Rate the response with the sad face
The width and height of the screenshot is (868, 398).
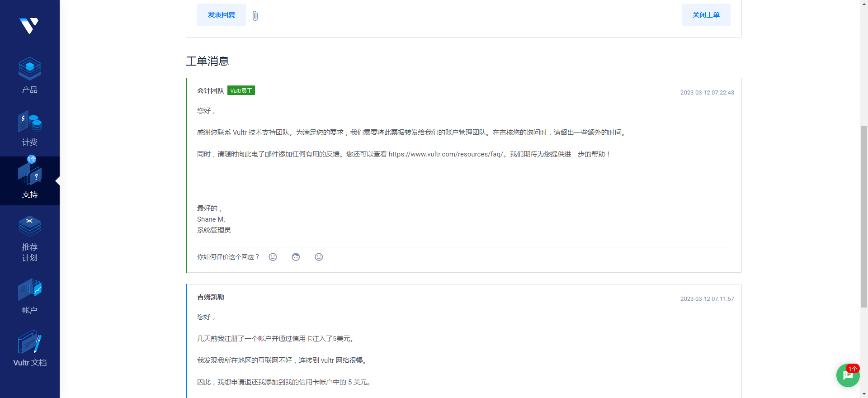(319, 257)
